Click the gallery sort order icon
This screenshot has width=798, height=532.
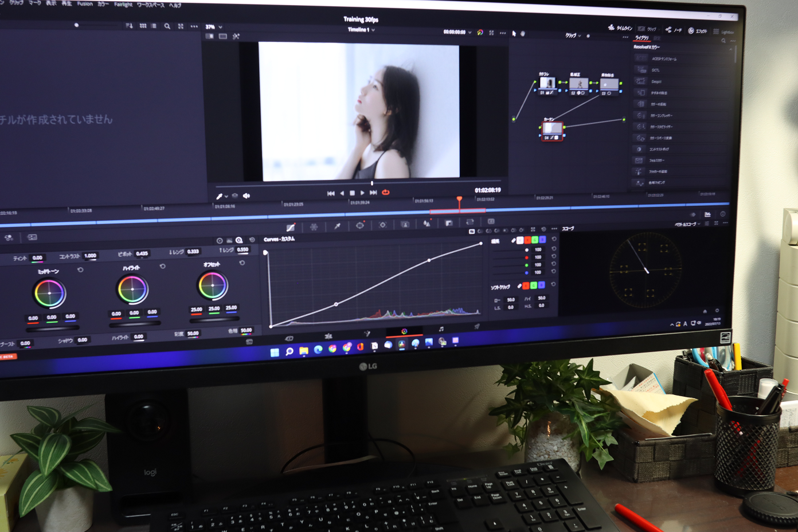pos(129,26)
